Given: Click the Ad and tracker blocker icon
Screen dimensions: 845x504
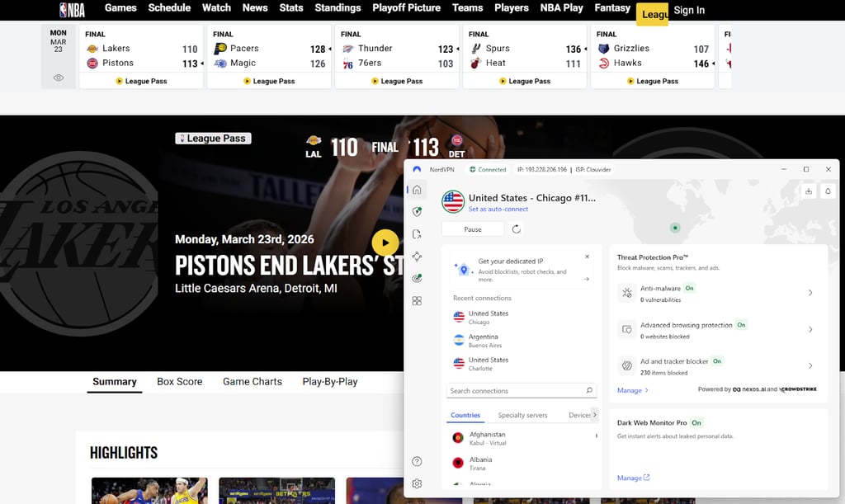Looking at the screenshot, I should pos(627,365).
